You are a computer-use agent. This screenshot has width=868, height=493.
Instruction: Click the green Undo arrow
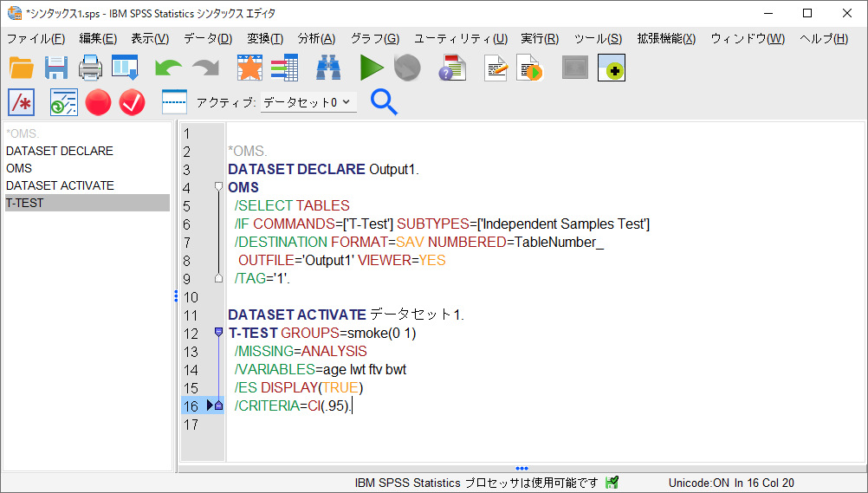coord(169,68)
